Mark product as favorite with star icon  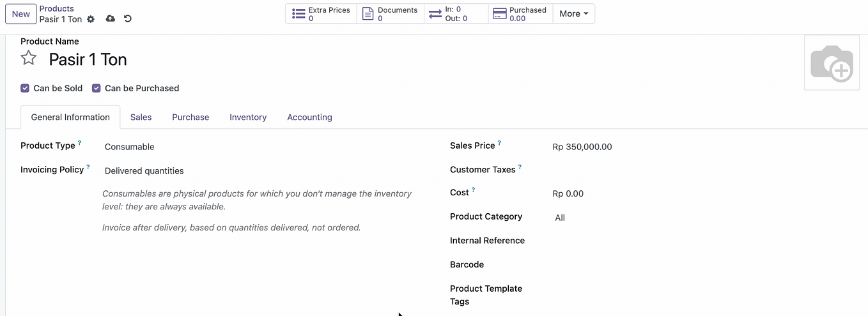click(29, 59)
